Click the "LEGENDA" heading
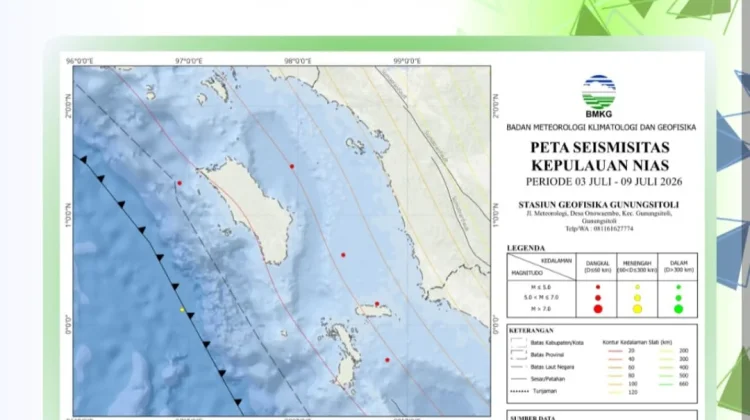 click(x=526, y=248)
